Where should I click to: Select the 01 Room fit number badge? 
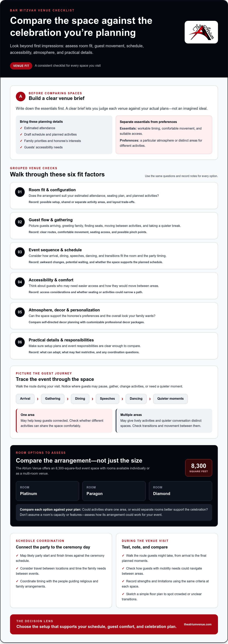20,192
